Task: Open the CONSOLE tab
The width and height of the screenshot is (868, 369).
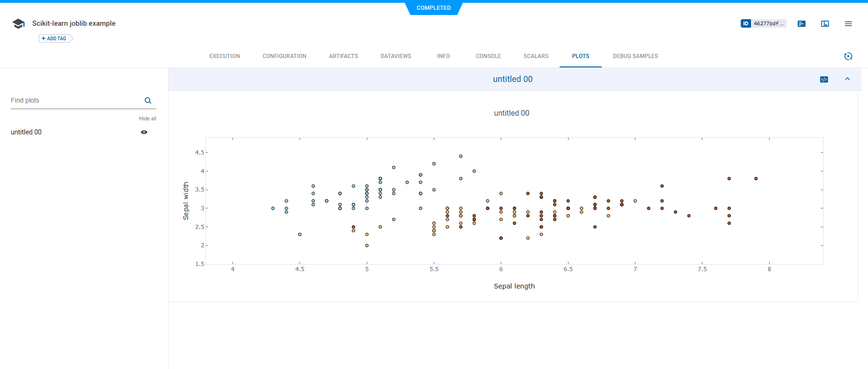Action: [x=488, y=56]
